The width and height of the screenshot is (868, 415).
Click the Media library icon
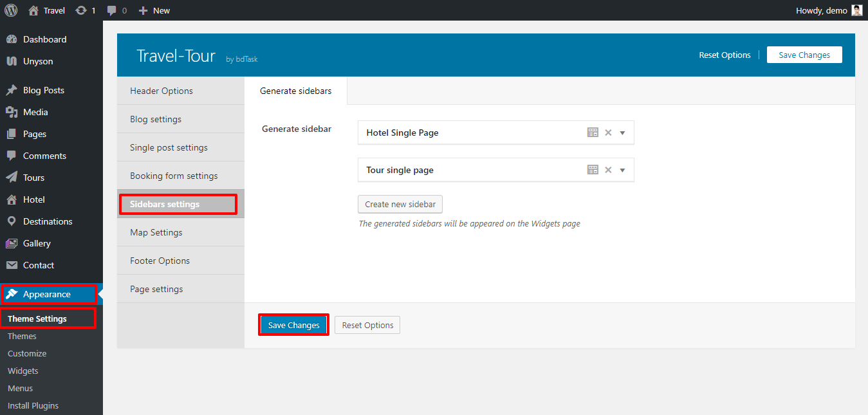click(x=12, y=112)
